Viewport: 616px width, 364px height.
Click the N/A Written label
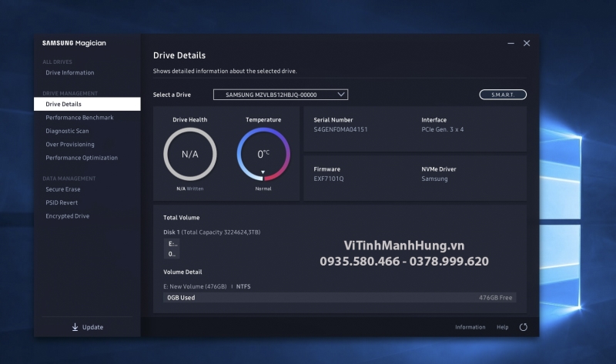click(x=189, y=189)
